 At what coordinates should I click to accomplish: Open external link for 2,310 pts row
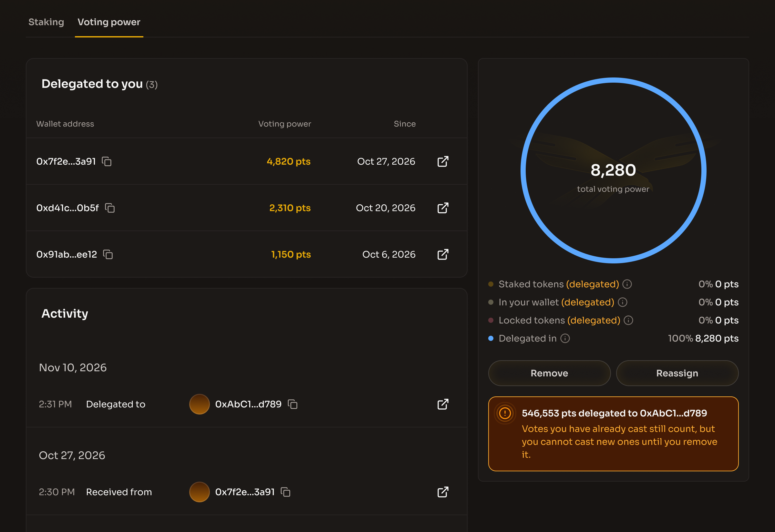point(443,208)
